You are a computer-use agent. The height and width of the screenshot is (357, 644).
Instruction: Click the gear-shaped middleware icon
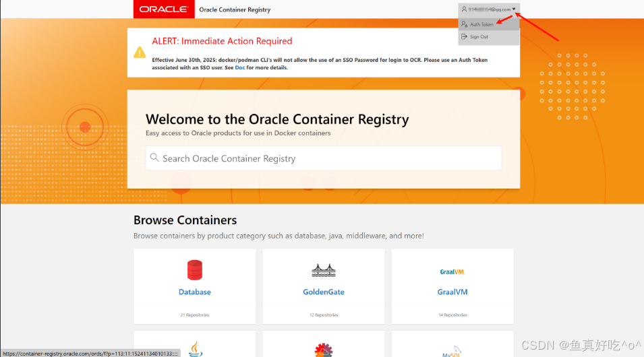[323, 350]
